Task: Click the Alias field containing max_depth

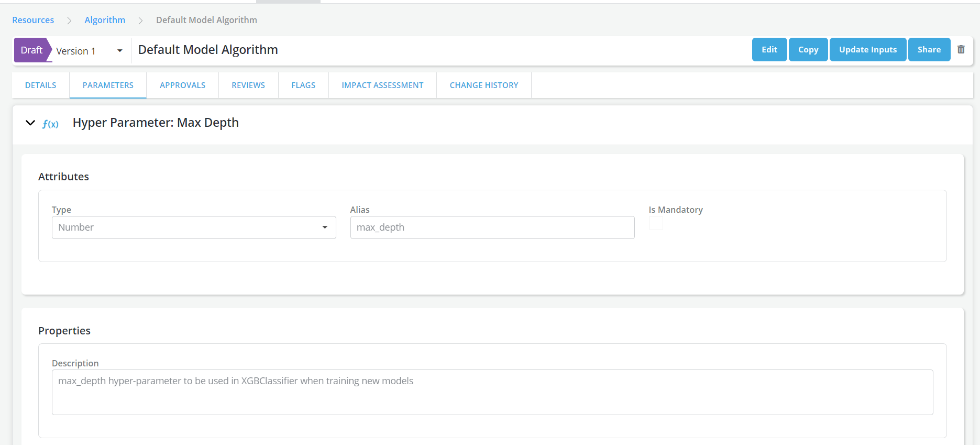Action: (492, 227)
